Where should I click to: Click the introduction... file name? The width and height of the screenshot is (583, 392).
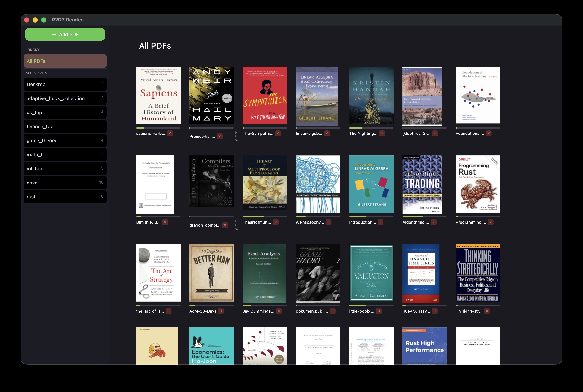coord(363,222)
